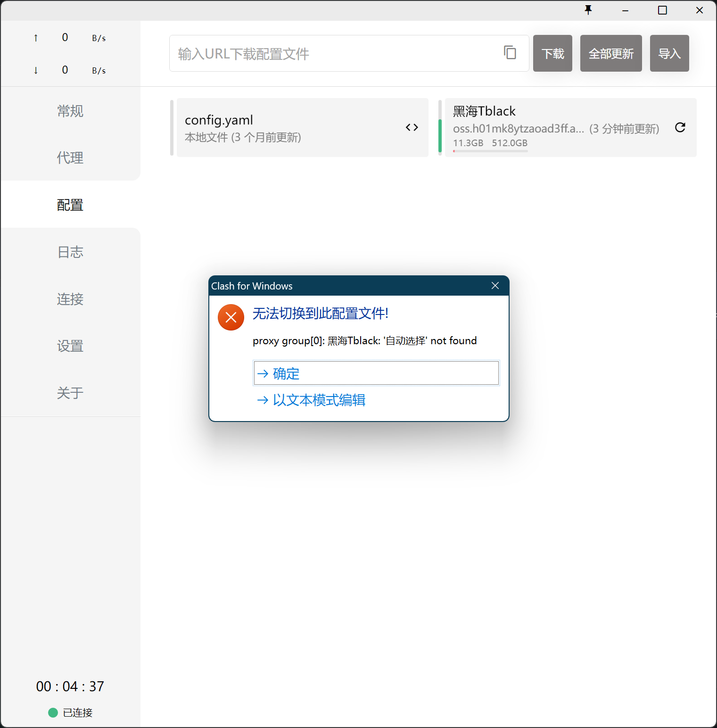Click the 全部更新 update all button
This screenshot has height=728, width=717.
tap(610, 54)
